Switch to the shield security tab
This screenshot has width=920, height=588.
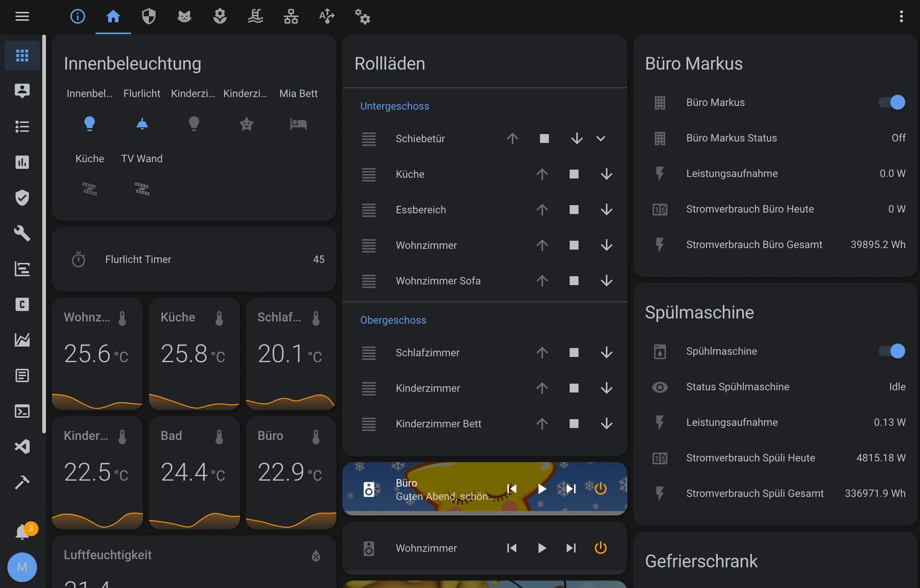click(149, 16)
